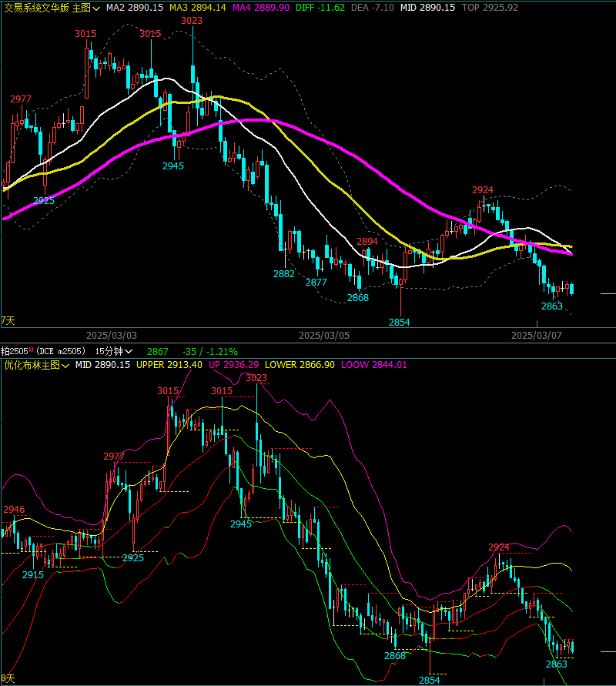Click the 2863 low label in upper chart
This screenshot has height=686, width=616.
pos(551,306)
